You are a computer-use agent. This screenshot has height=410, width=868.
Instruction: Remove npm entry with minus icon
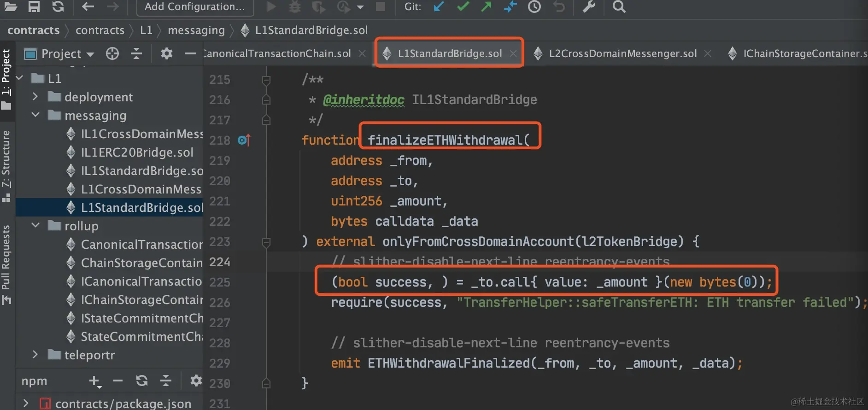(118, 381)
